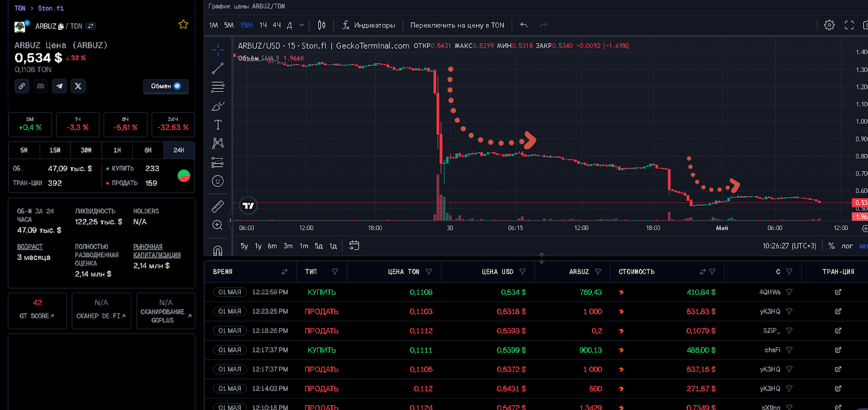Viewport: 868px width, 410px height.
Task: Toggle percent scale on chart
Action: point(831,246)
